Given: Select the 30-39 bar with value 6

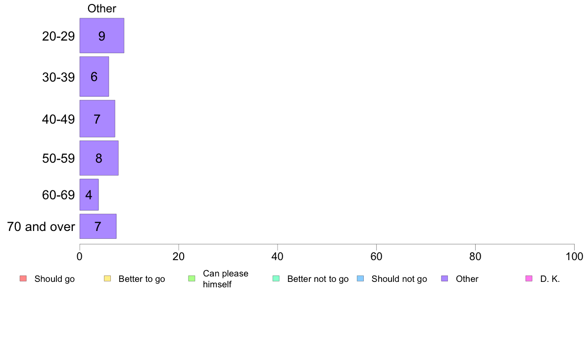Looking at the screenshot, I should click(94, 77).
